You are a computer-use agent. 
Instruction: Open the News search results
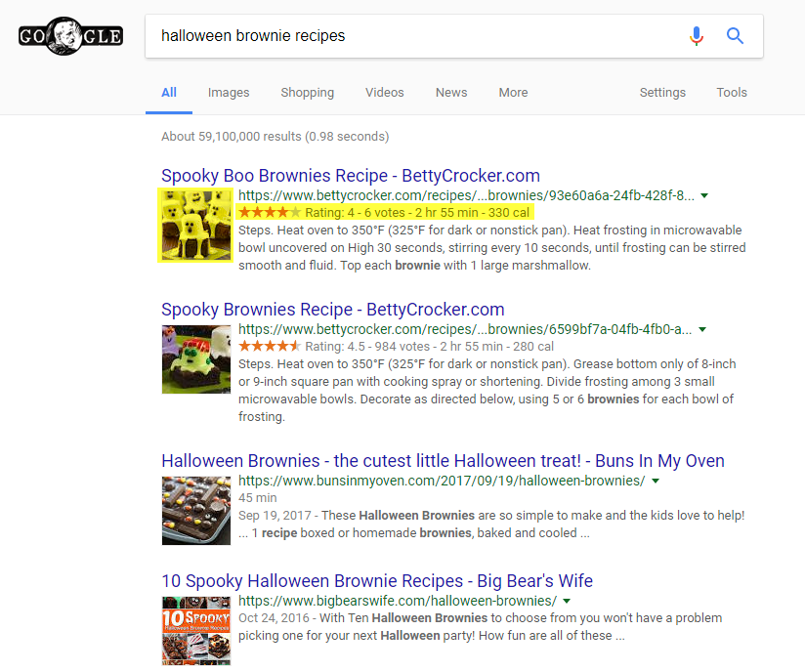[x=450, y=92]
